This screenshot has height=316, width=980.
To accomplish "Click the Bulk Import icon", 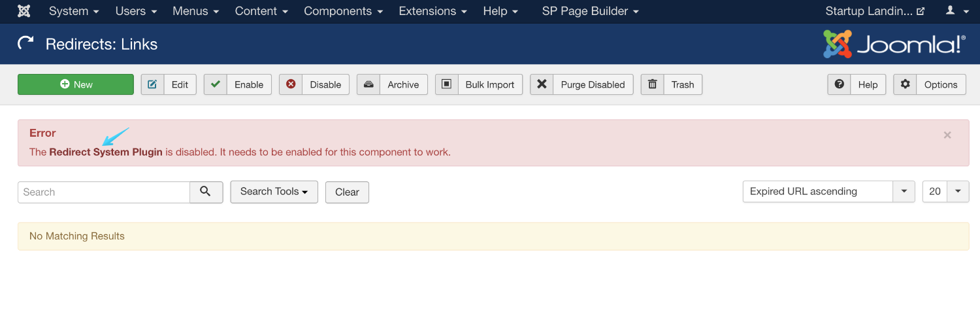I will 447,84.
